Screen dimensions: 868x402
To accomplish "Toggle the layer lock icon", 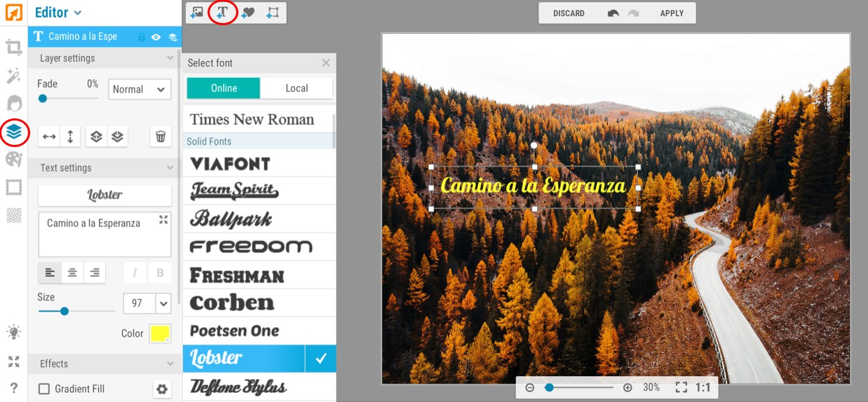I will (142, 36).
